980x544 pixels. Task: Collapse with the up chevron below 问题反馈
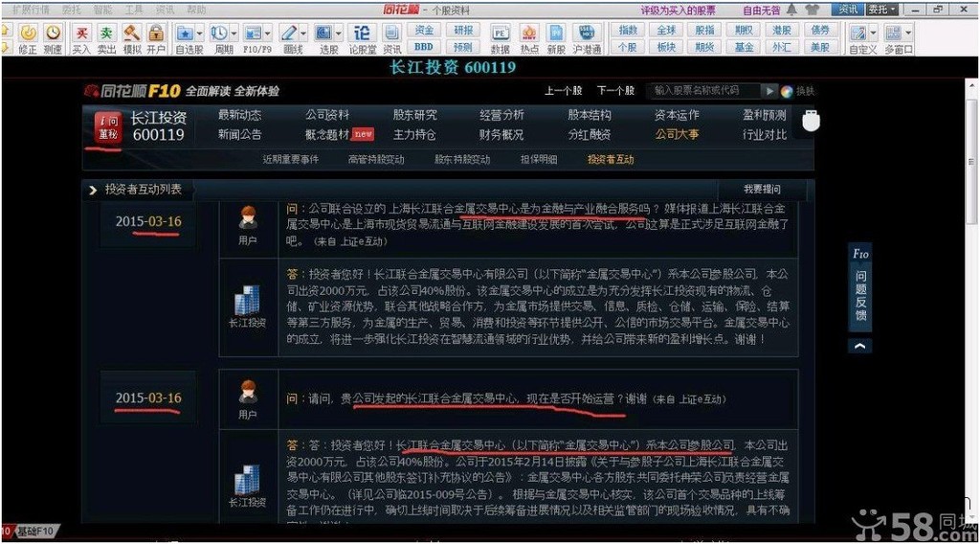pos(860,346)
